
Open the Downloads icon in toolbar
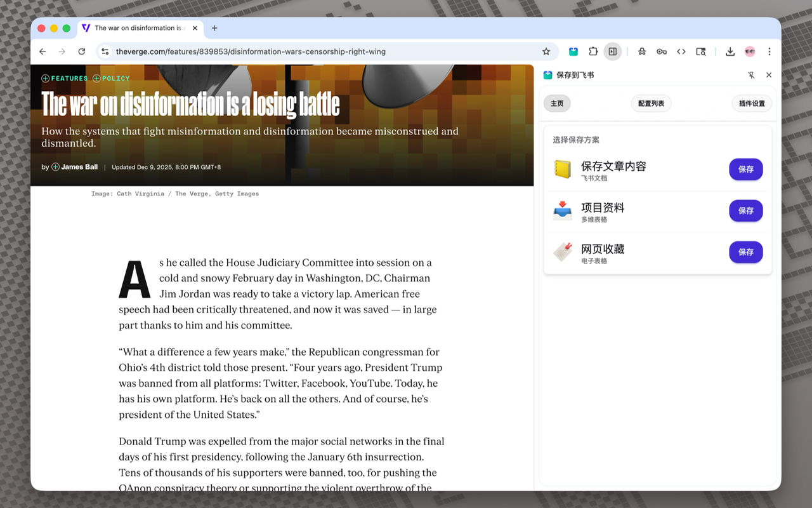pos(730,51)
